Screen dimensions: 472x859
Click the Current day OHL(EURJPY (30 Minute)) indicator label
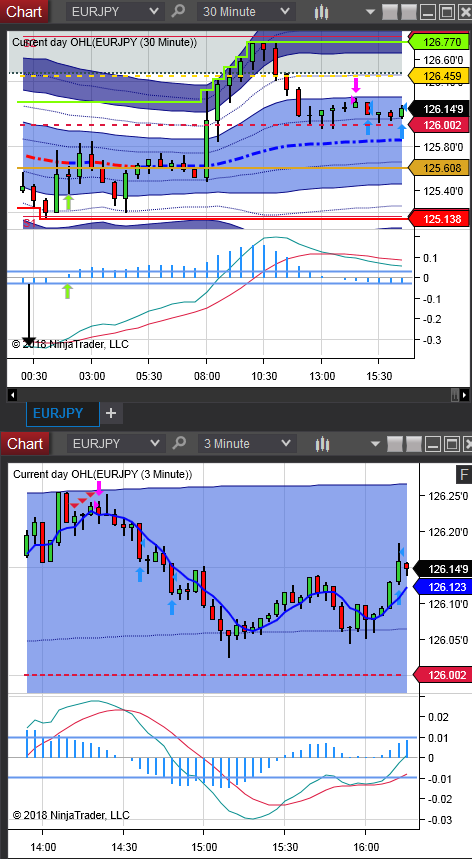[104, 42]
